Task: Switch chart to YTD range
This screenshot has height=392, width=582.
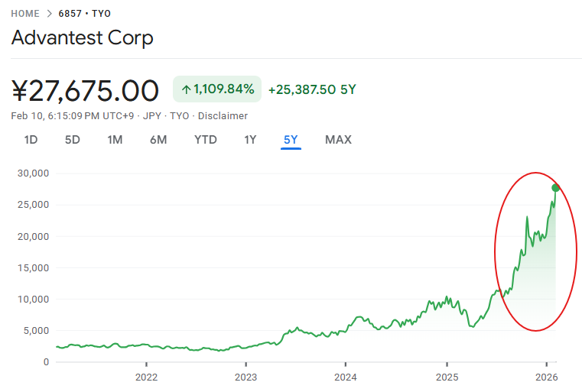Action: [205, 140]
